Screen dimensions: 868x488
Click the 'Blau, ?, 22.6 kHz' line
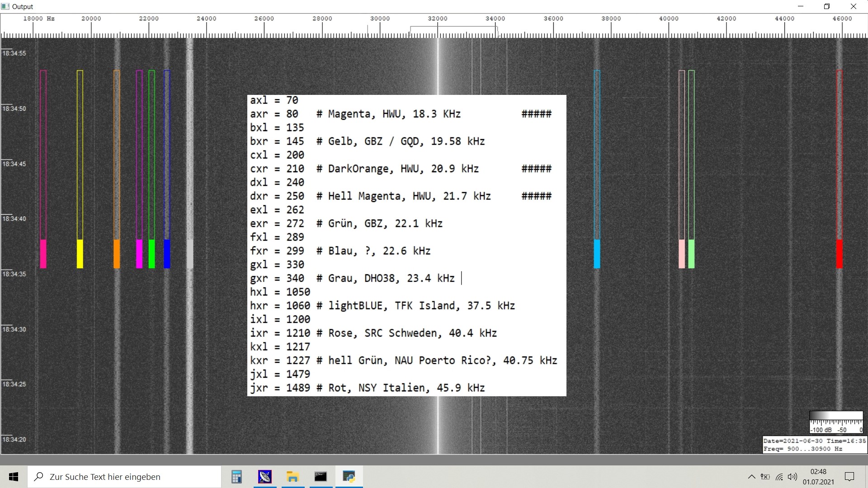pyautogui.click(x=379, y=251)
